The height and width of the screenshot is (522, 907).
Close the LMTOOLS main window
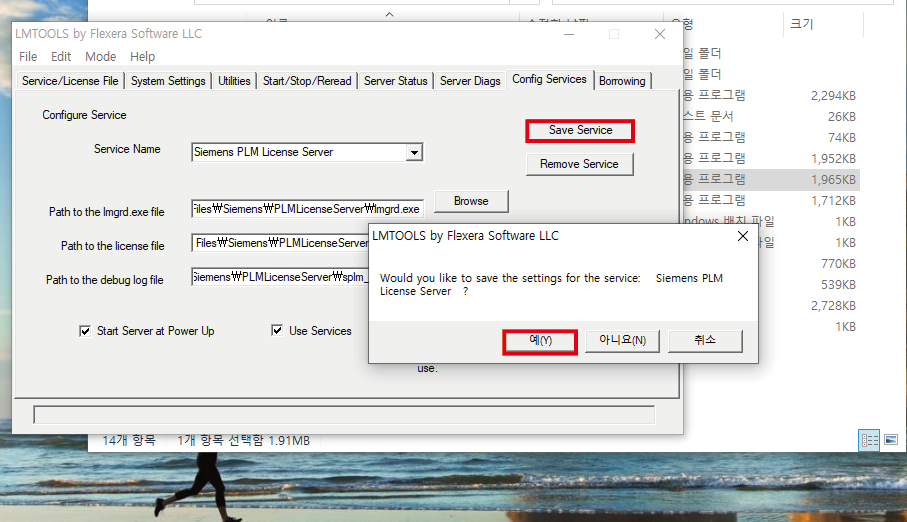[x=660, y=34]
